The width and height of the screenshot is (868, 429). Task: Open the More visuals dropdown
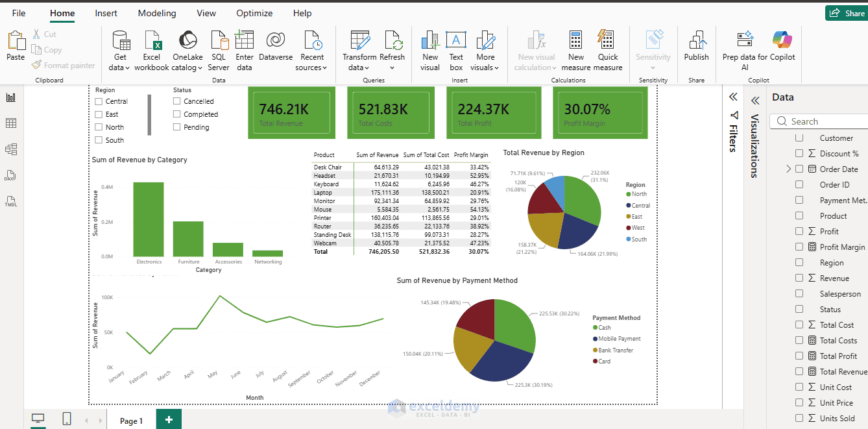click(x=485, y=67)
